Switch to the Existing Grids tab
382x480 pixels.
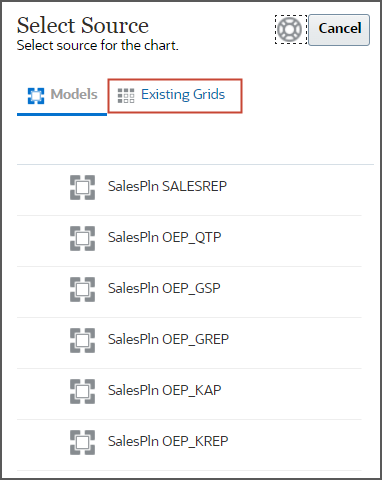pos(175,96)
